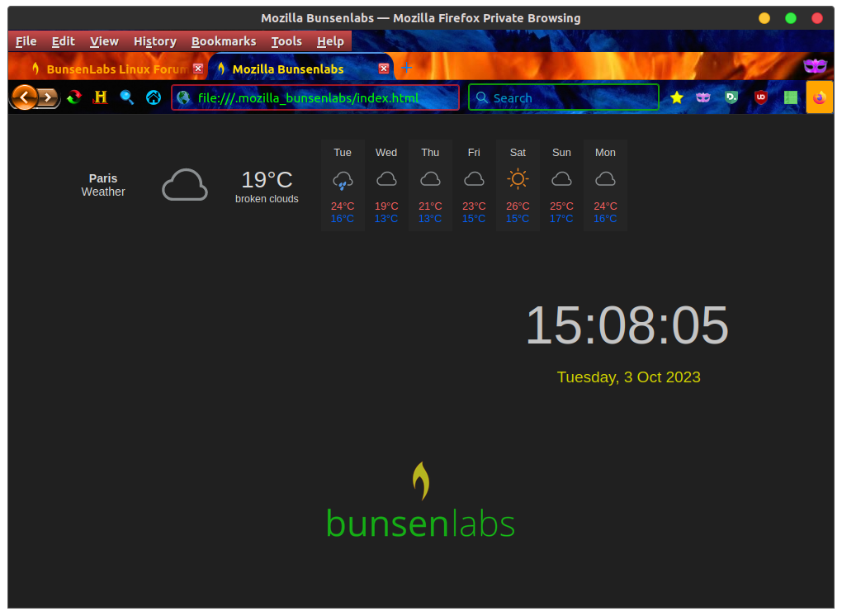Open the green D shield extension icon

(731, 97)
